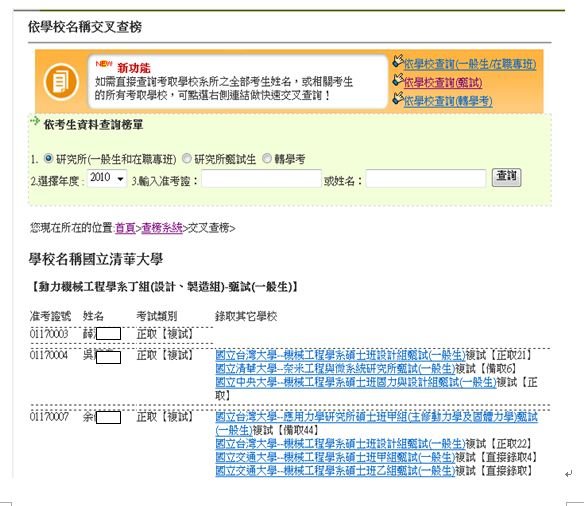Click exam number 01170007
Image resolution: width=584 pixels, height=506 pixels.
pyautogui.click(x=49, y=417)
